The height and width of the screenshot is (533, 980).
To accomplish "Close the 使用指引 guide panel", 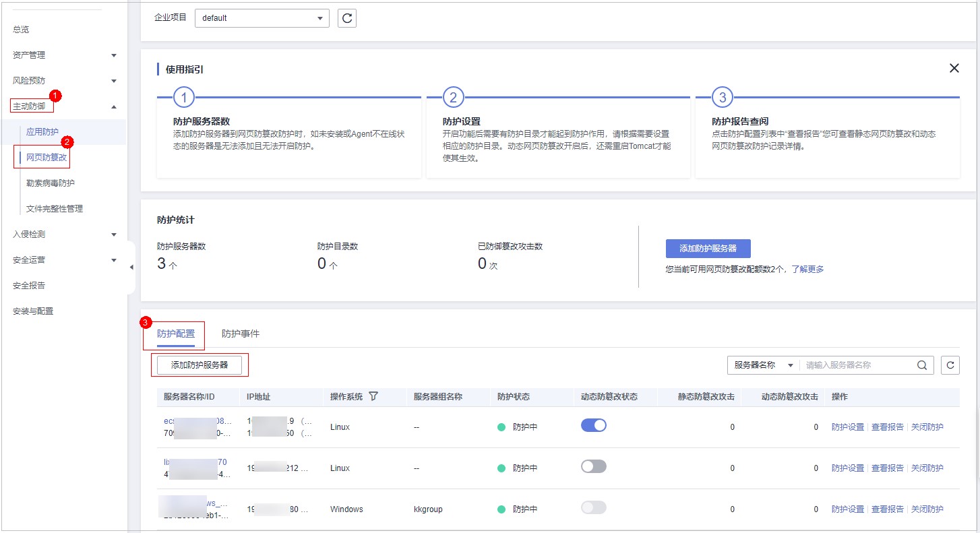I will (x=954, y=68).
